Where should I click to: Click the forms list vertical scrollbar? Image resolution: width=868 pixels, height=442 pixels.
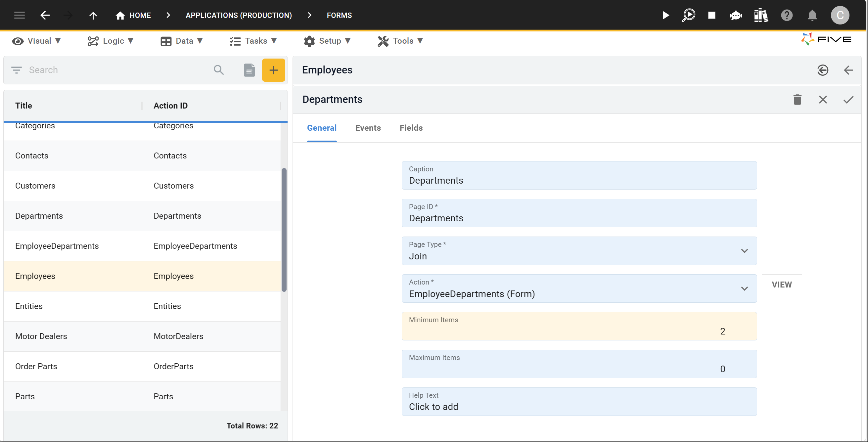(x=284, y=230)
